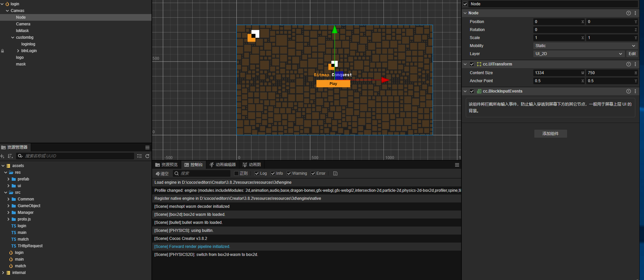Open the console panel hamburger menu

[x=457, y=165]
